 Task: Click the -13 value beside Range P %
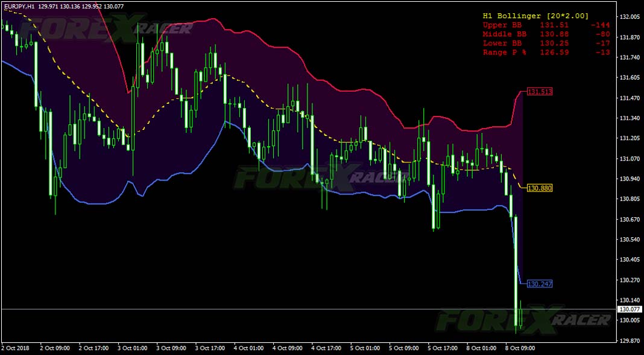[602, 53]
